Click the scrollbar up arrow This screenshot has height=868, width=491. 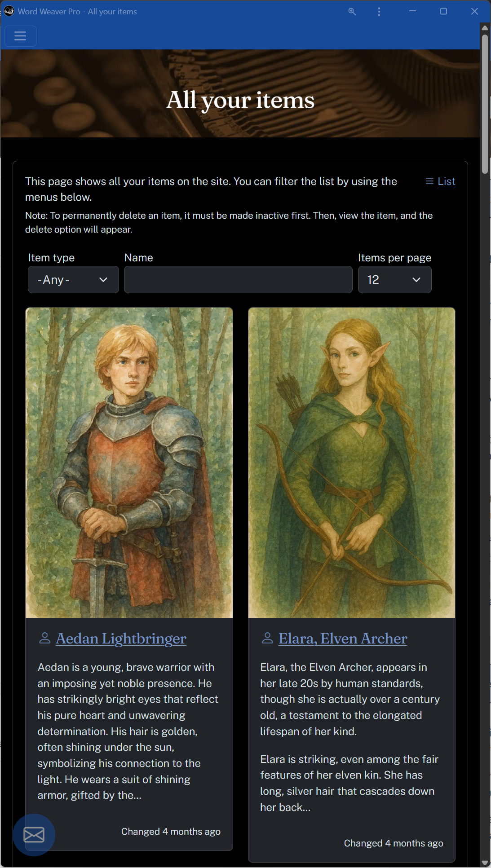(x=485, y=28)
